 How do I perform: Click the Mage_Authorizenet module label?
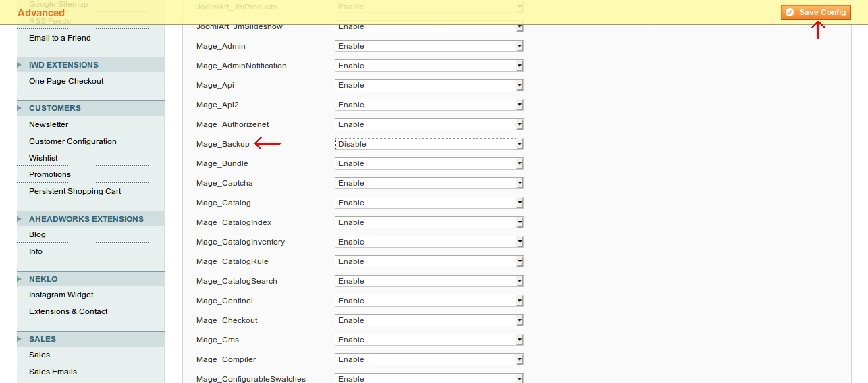point(233,124)
